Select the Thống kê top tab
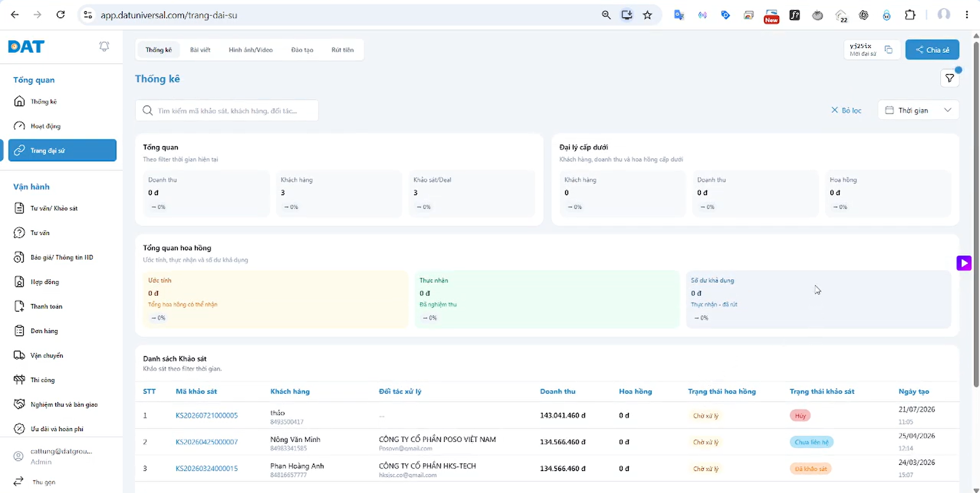980x493 pixels. 158,50
